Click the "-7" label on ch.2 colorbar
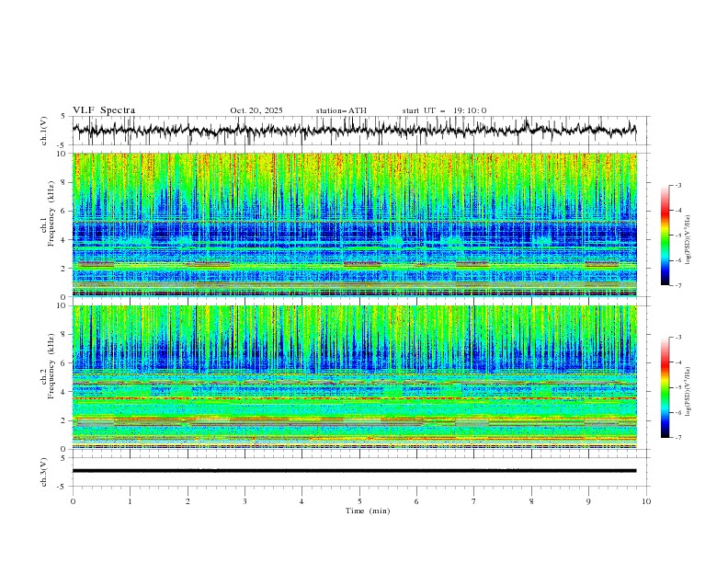728x563 pixels. [677, 438]
